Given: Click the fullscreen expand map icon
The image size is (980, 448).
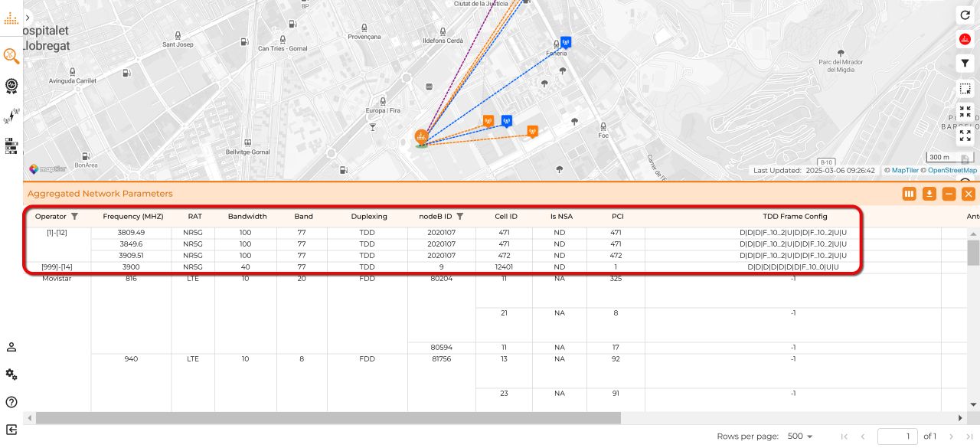Looking at the screenshot, I should coord(965,136).
